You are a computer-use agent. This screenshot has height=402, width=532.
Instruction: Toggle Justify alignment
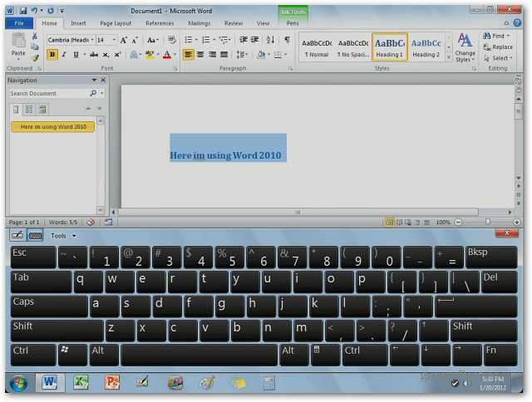pos(224,55)
